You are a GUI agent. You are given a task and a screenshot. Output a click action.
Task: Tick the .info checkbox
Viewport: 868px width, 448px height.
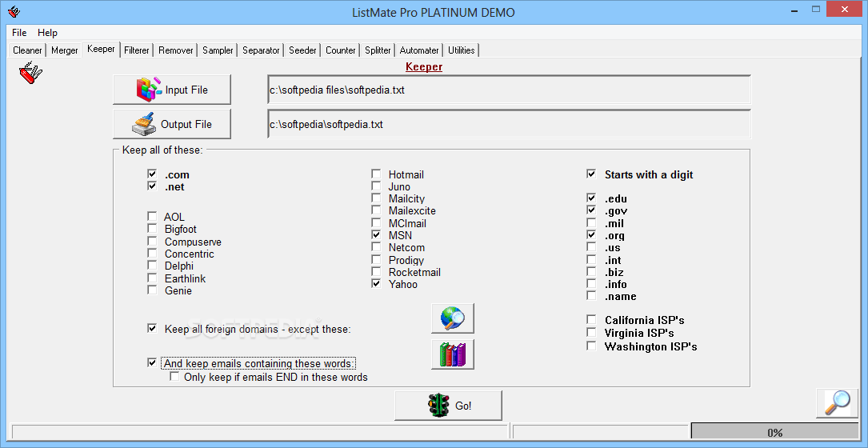click(x=592, y=284)
